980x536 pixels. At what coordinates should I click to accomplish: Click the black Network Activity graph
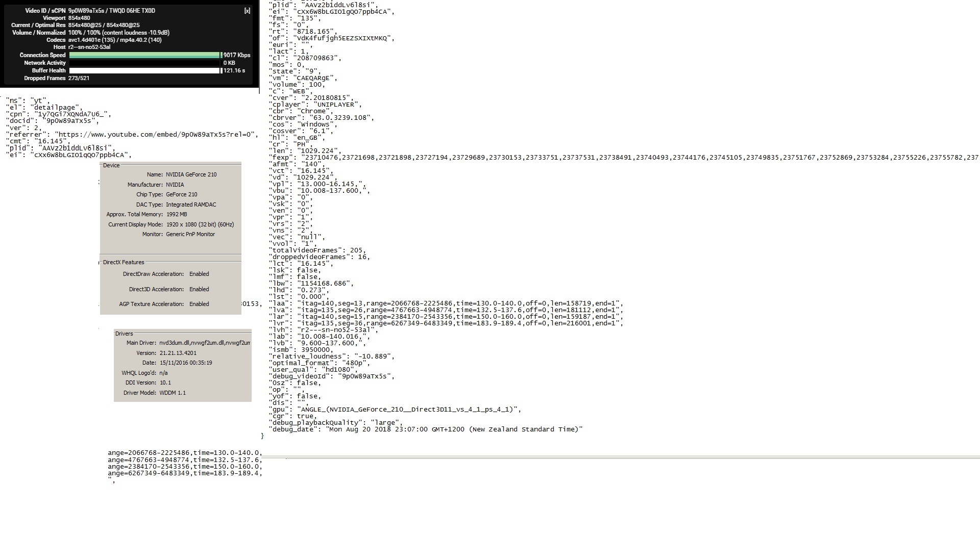[x=144, y=63]
